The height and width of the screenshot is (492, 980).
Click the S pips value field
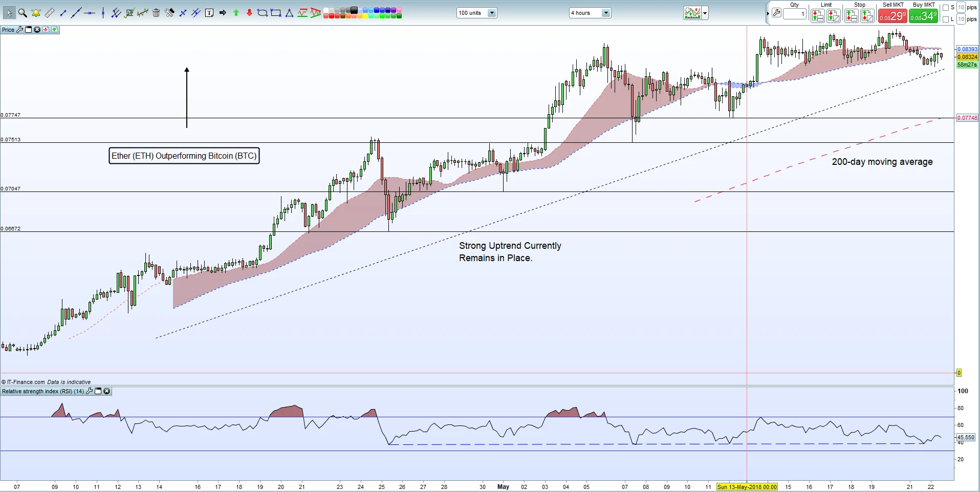[961, 7]
